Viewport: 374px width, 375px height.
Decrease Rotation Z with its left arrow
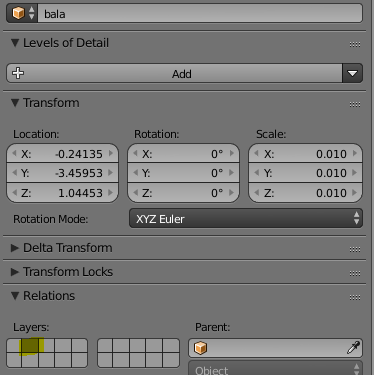coord(135,192)
